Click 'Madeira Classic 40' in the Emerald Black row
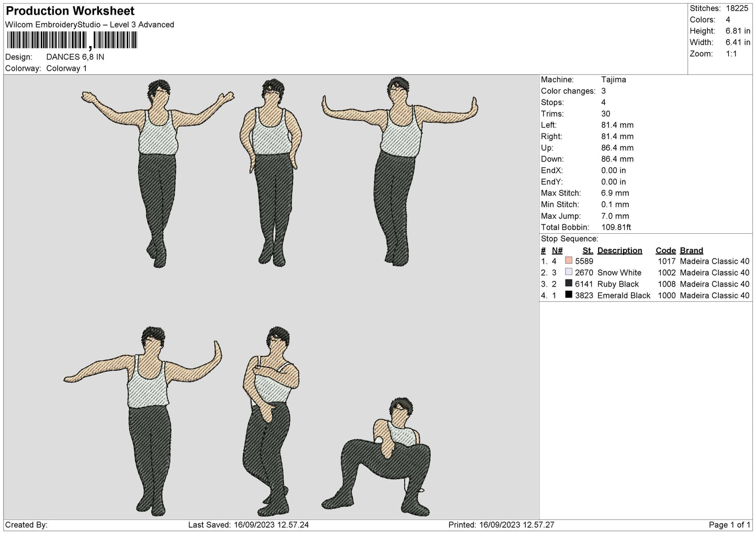This screenshot has width=756, height=534. point(715,296)
